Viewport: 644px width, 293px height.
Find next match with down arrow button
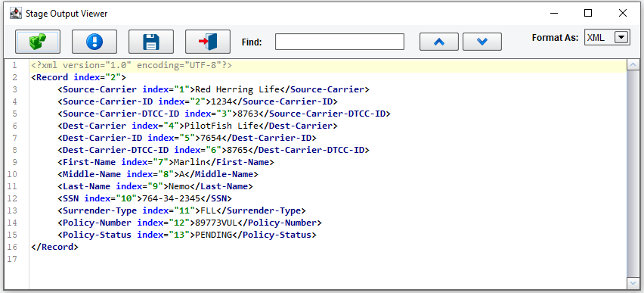click(x=482, y=42)
